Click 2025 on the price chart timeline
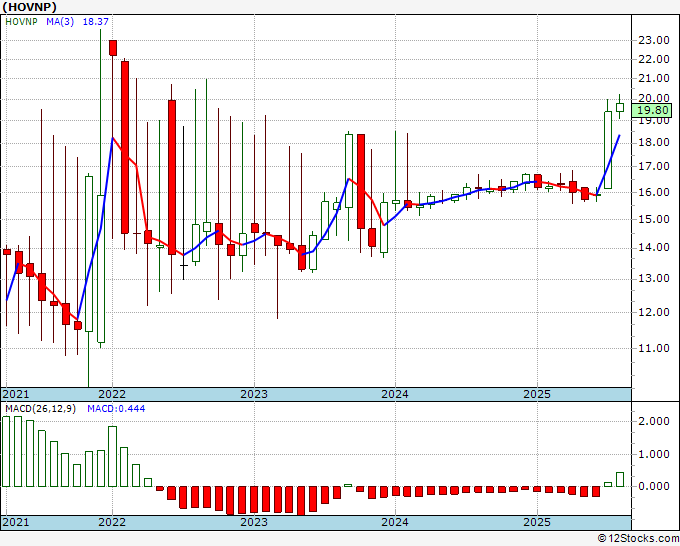This screenshot has height=546, width=680. 537,394
